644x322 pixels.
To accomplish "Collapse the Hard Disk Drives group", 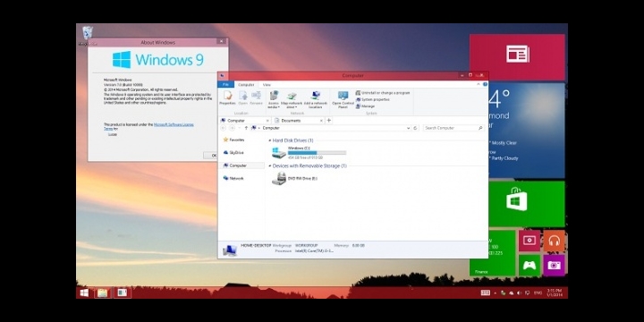I will tap(270, 140).
